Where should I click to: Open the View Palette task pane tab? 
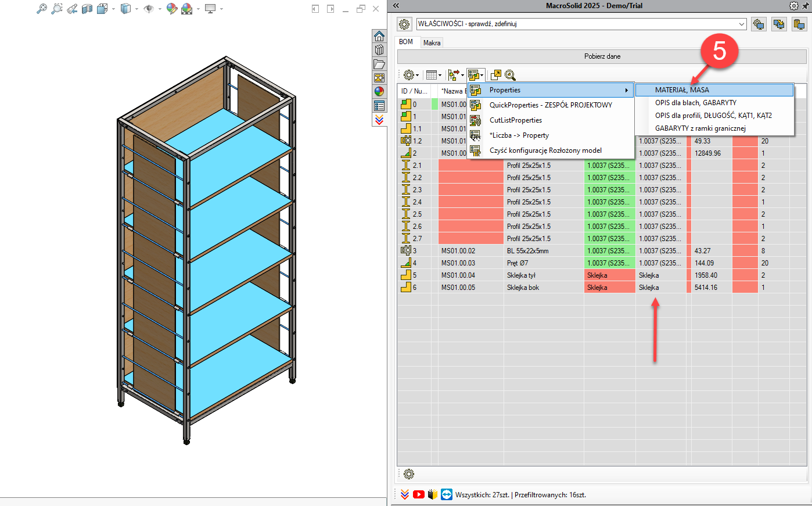pyautogui.click(x=379, y=78)
